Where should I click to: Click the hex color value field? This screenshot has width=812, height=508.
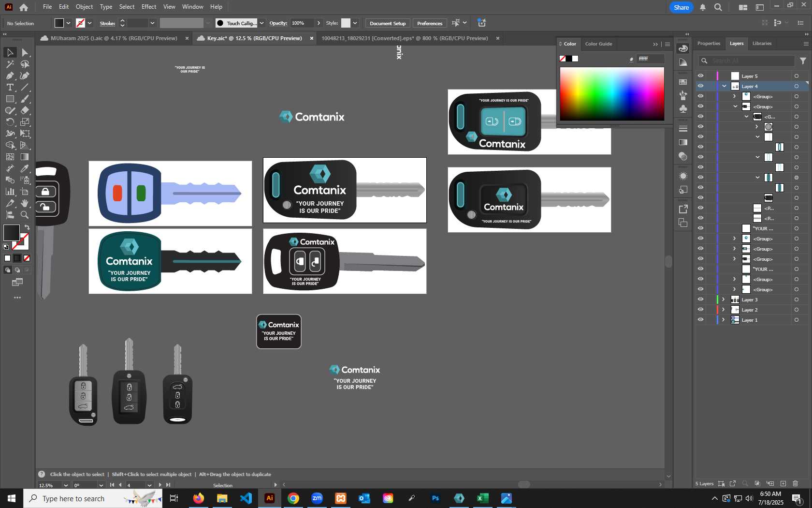[651, 59]
